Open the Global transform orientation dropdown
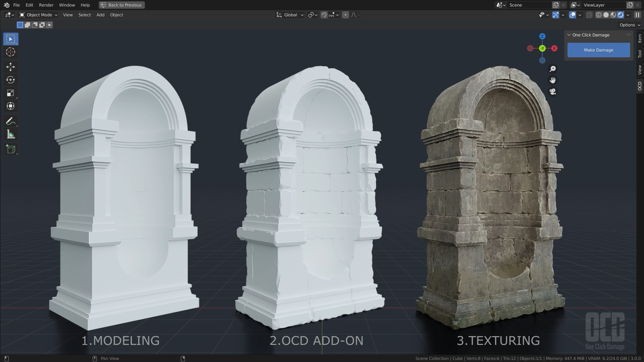 289,15
